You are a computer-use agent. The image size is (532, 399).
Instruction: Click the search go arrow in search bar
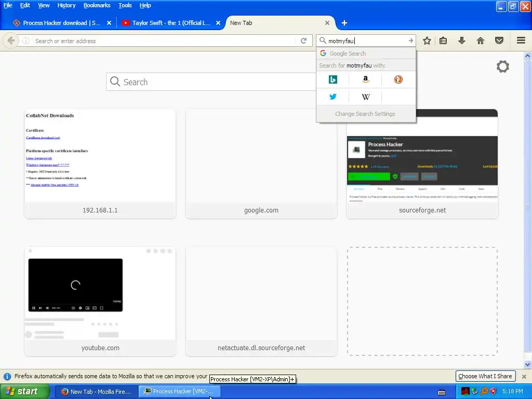[x=410, y=41]
